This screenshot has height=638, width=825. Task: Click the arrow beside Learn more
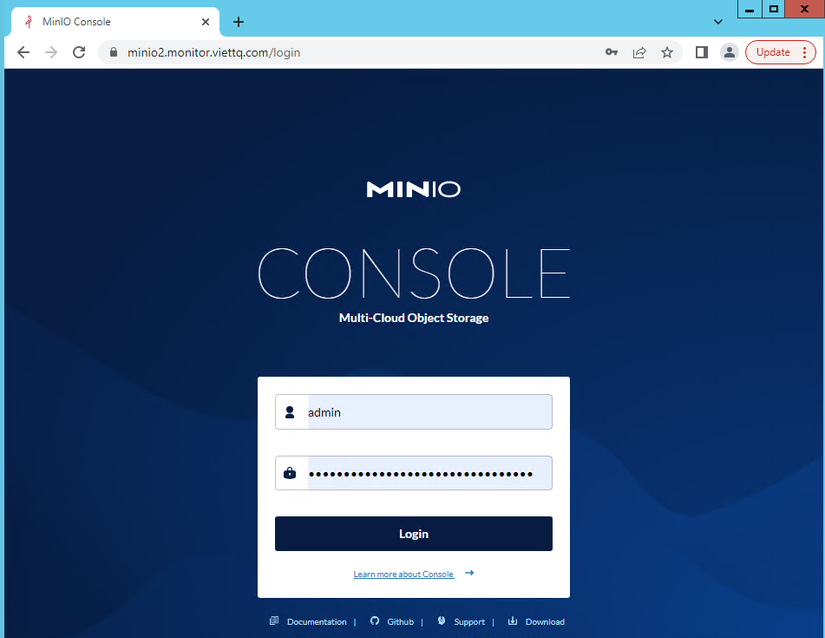click(469, 573)
